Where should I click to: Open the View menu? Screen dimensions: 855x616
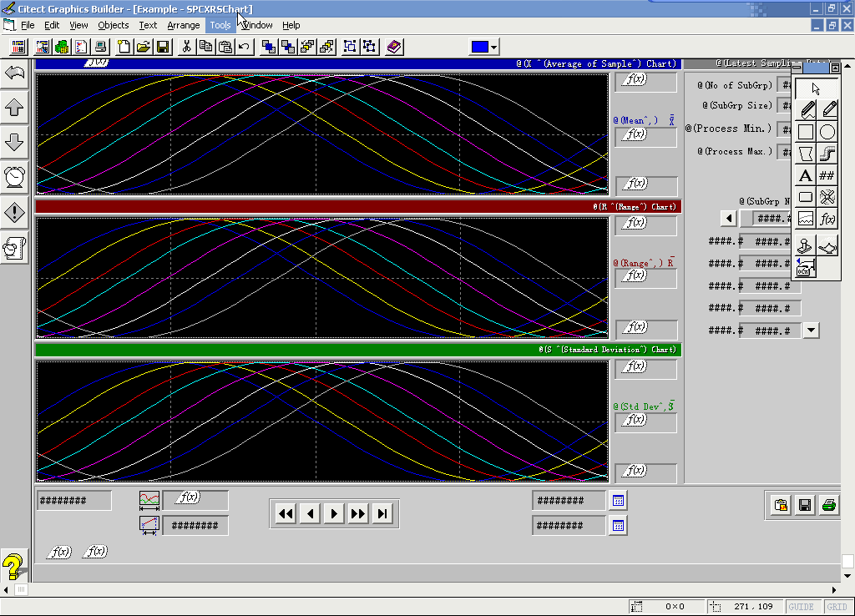tap(78, 25)
